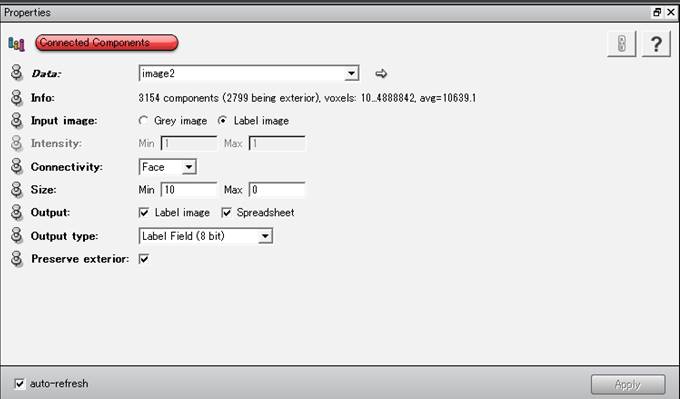The height and width of the screenshot is (399, 680).
Task: Click the pin icon beside Output
Action: [16, 213]
